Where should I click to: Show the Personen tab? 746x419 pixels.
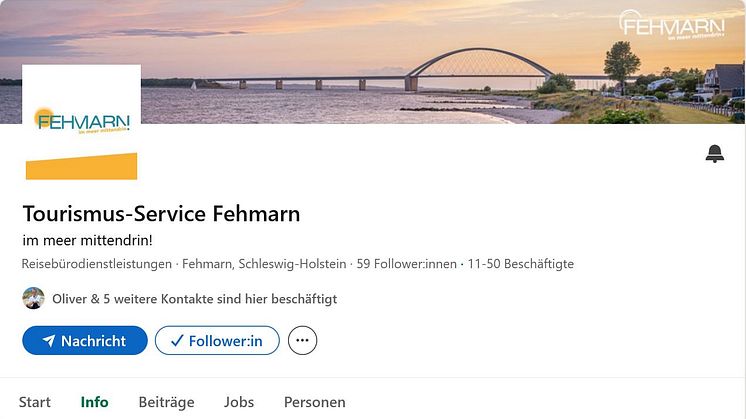pos(315,402)
